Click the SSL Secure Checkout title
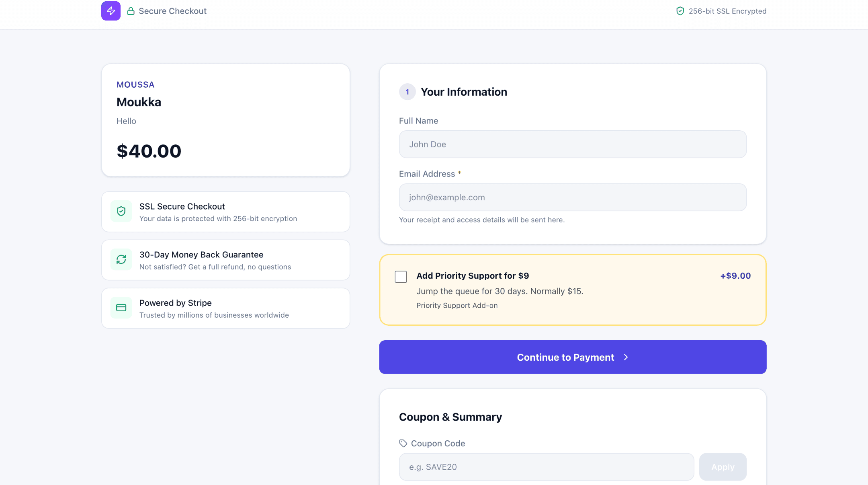 coord(182,206)
